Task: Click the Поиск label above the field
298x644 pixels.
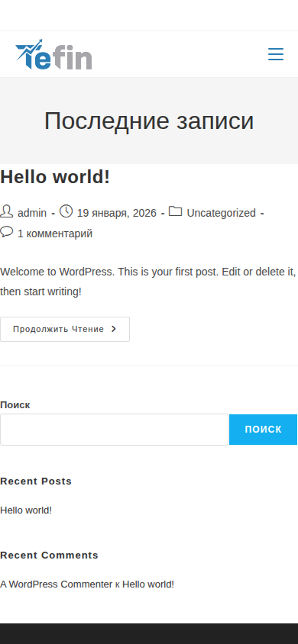Action: [15, 405]
